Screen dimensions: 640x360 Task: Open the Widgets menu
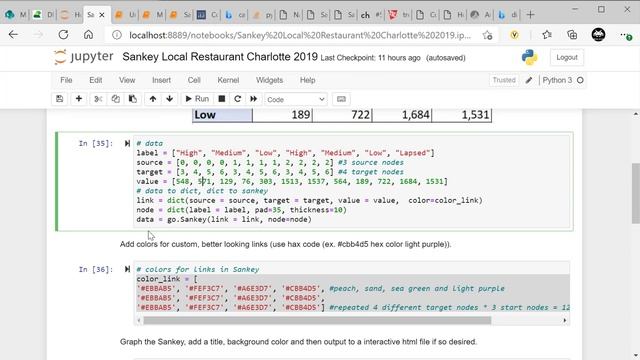[269, 80]
